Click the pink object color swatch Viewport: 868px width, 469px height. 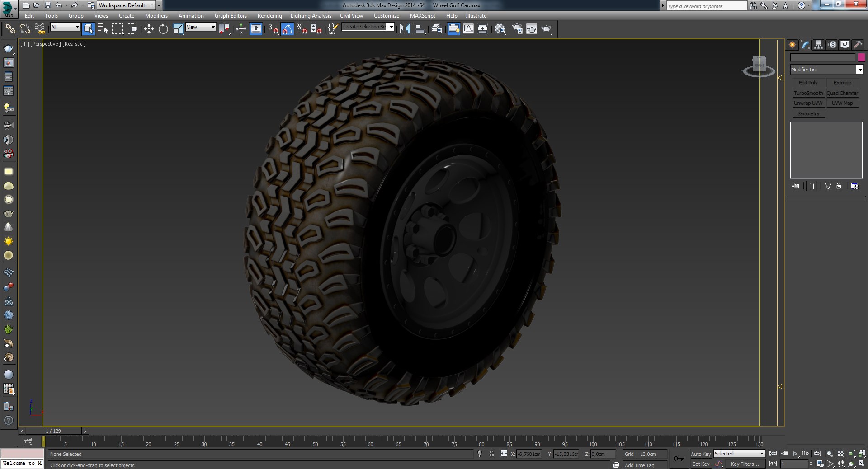(861, 57)
